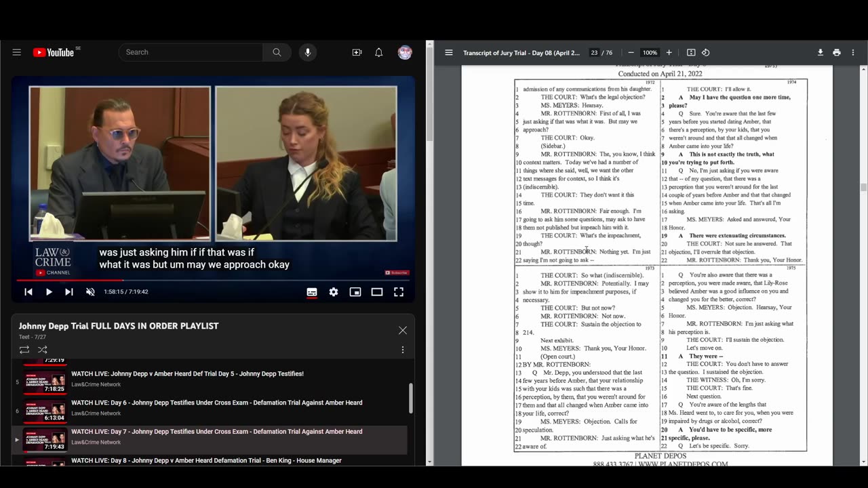Image resolution: width=868 pixels, height=488 pixels.
Task: Go to the YouTube home logo
Action: (x=53, y=52)
